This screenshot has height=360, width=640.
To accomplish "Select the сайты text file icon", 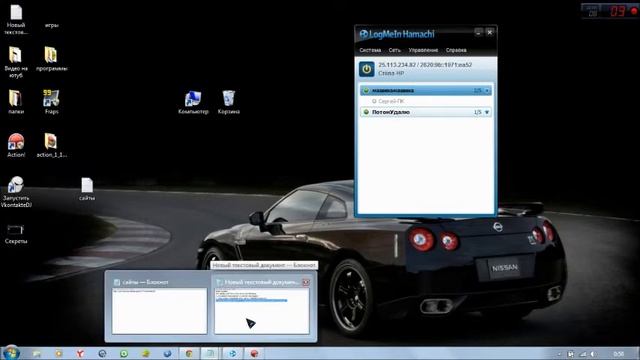I will click(x=87, y=189).
